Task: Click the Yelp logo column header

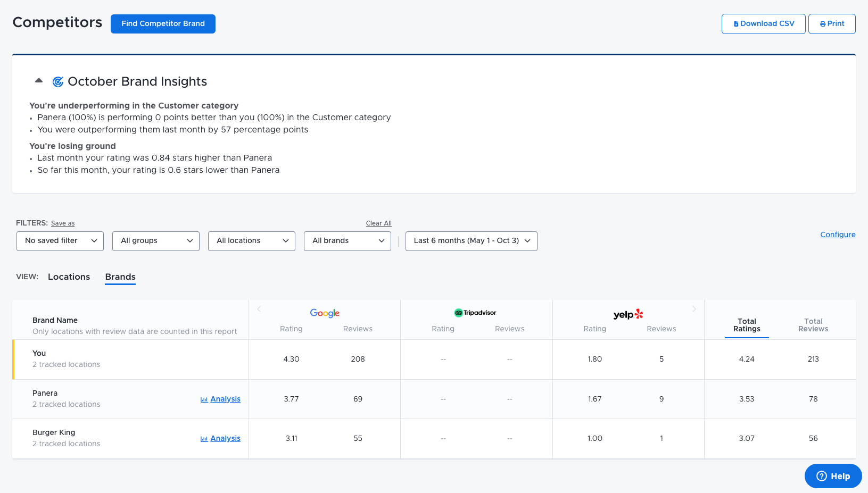Action: (628, 314)
